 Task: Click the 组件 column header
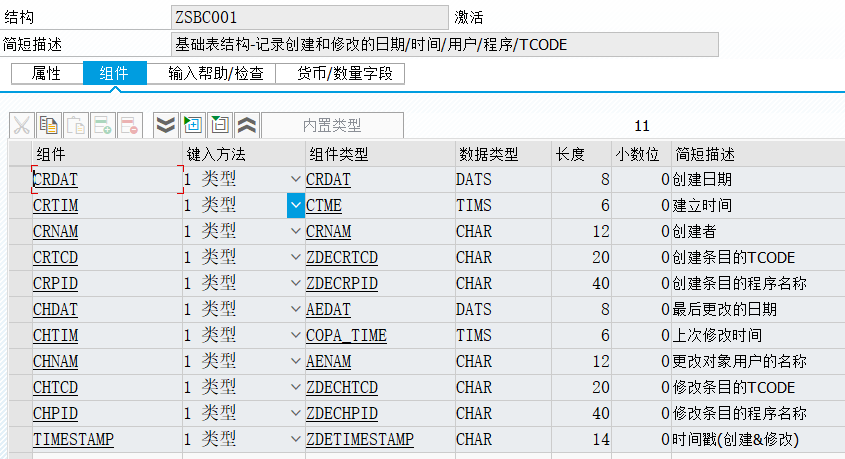point(107,154)
